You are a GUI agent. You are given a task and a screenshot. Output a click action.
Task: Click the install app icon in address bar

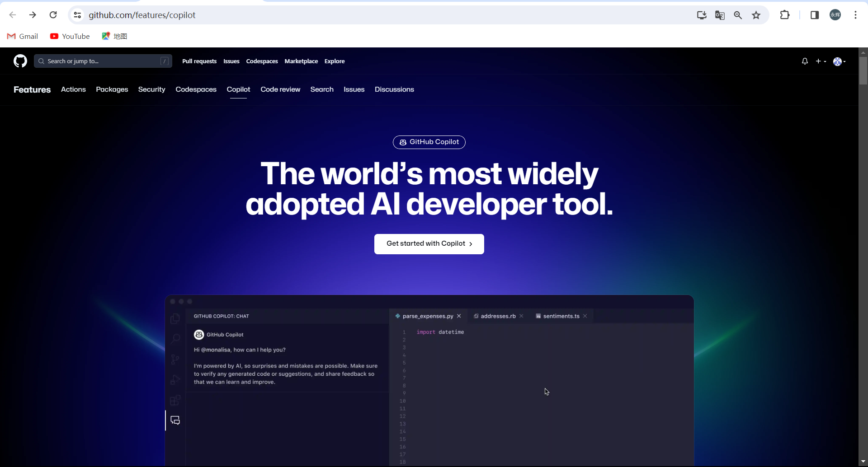coord(702,15)
